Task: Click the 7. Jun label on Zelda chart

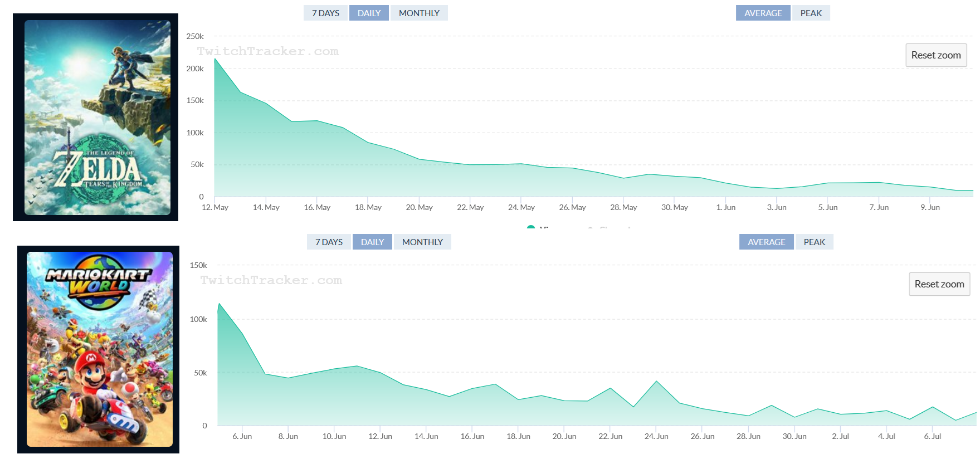Action: 879,207
